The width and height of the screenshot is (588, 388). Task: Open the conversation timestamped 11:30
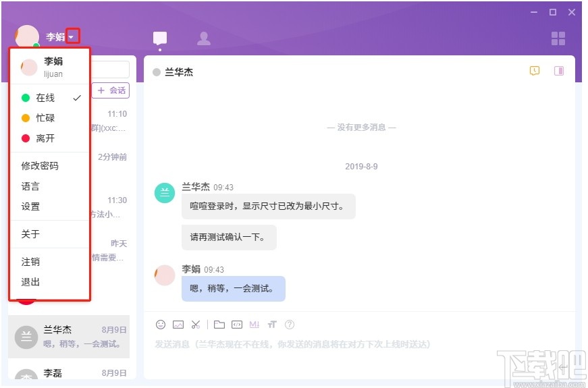point(109,207)
